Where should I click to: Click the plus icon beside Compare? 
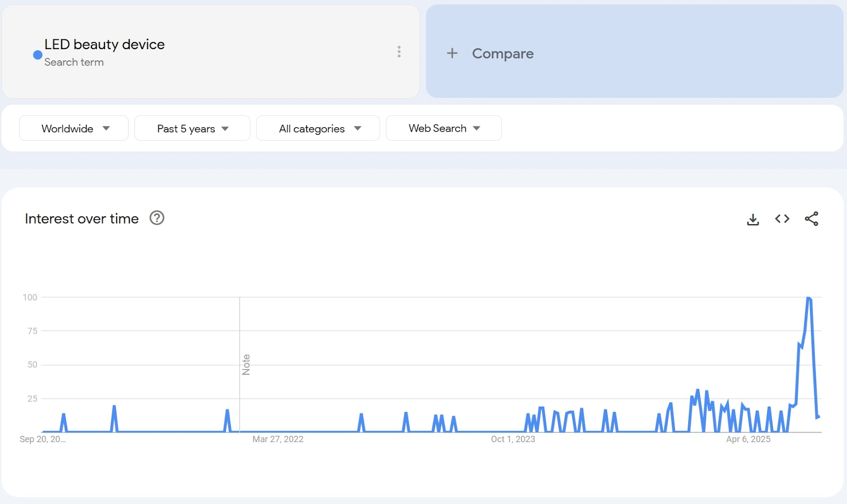point(452,53)
